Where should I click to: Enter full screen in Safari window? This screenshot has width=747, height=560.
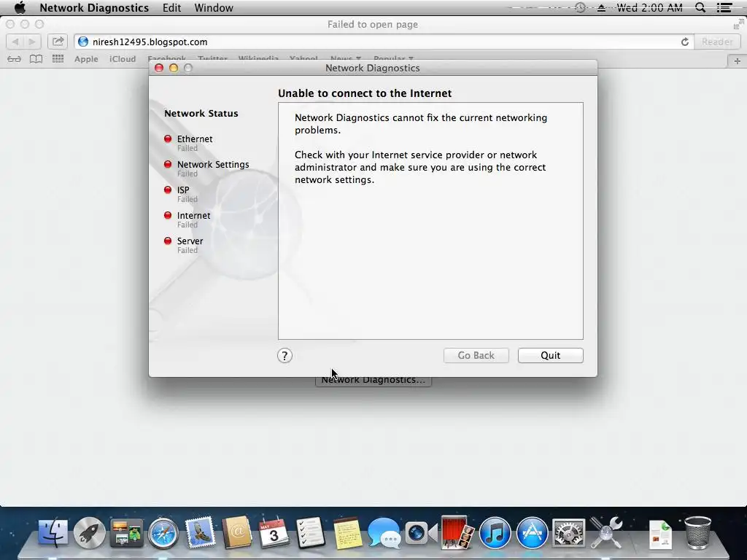(738, 24)
